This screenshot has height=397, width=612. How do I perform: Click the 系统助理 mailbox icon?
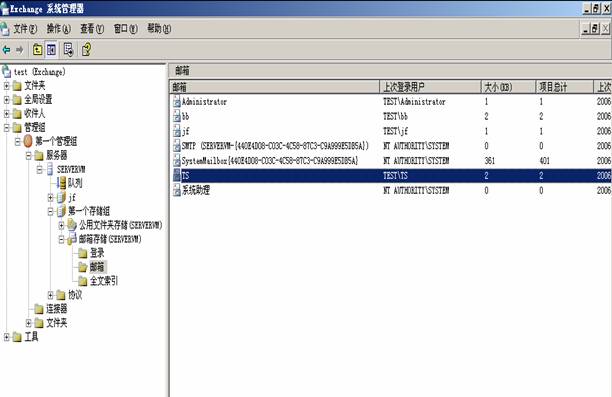(x=177, y=190)
